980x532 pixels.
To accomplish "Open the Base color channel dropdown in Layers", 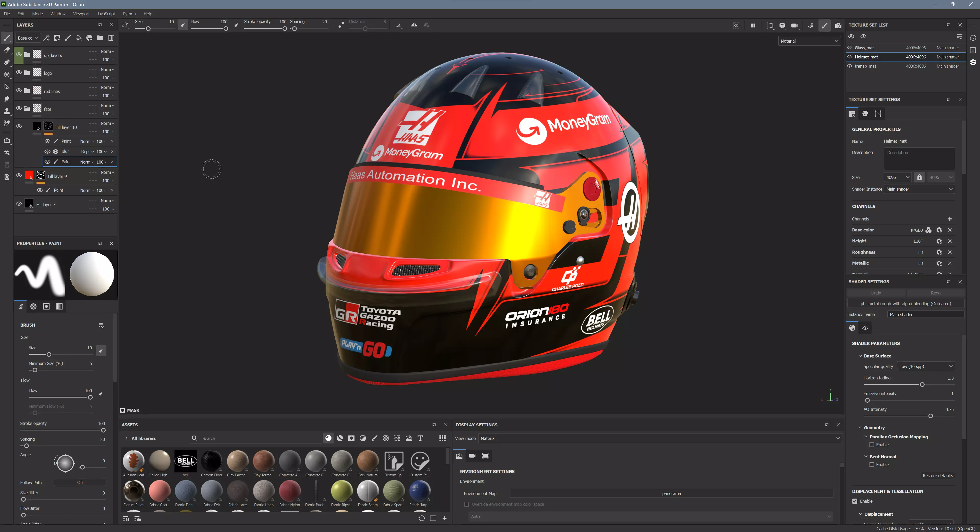I will pyautogui.click(x=28, y=38).
